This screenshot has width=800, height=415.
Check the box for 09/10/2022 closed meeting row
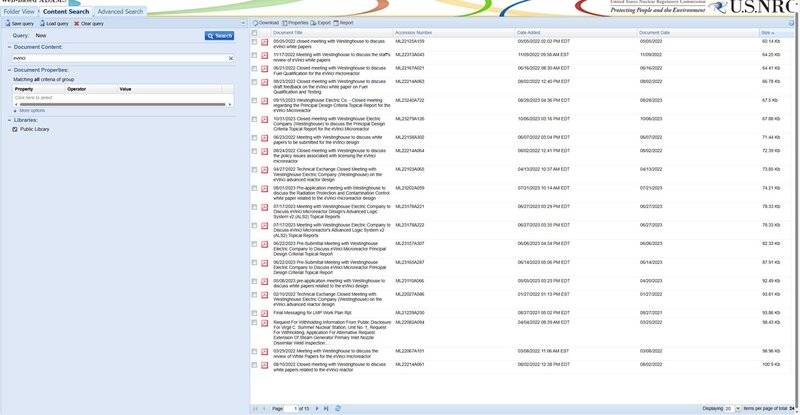254,364
